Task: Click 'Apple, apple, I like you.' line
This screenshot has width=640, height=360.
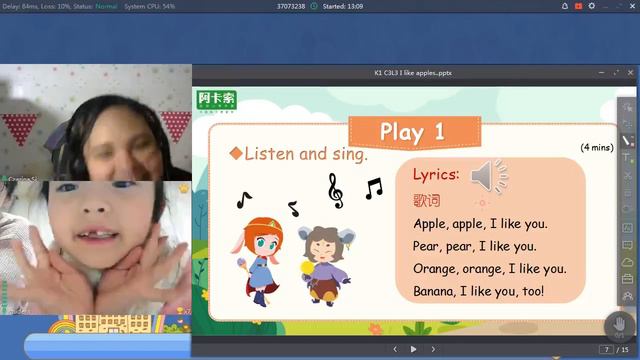Action: pyautogui.click(x=480, y=224)
